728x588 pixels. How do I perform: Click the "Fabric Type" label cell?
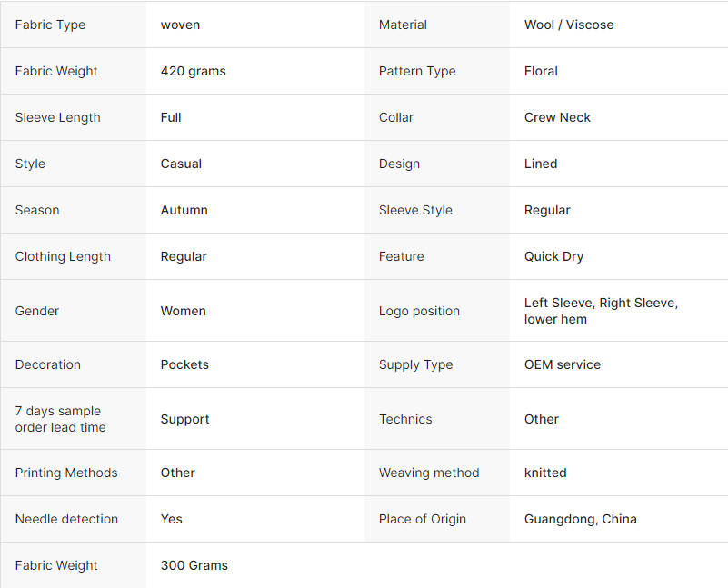click(50, 25)
